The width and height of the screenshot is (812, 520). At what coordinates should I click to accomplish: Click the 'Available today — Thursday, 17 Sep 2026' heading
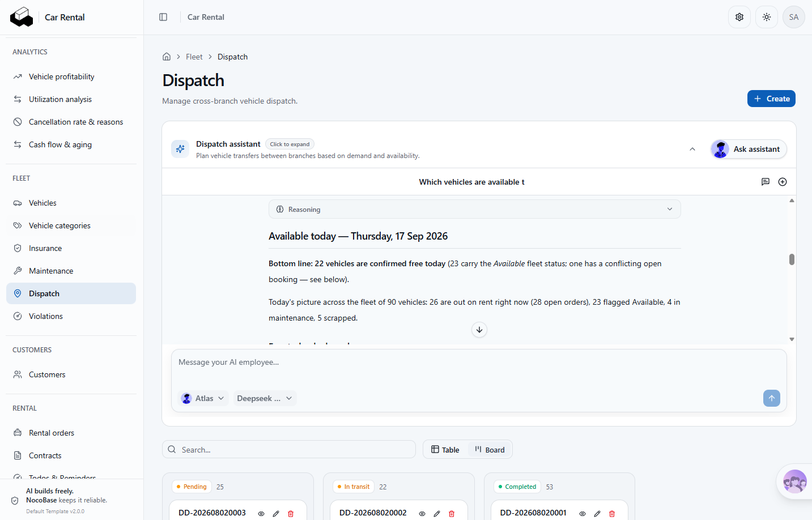[x=358, y=236]
